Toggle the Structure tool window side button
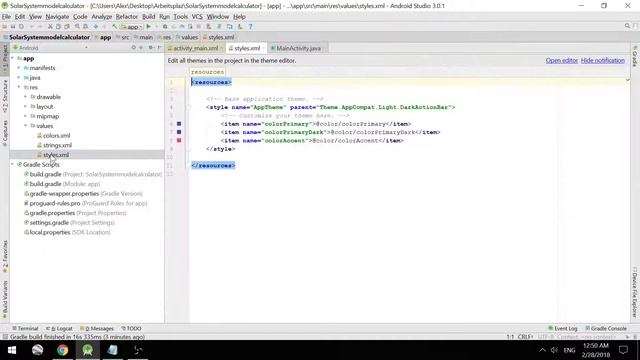Screen dimensions: 640x360 point(5,96)
